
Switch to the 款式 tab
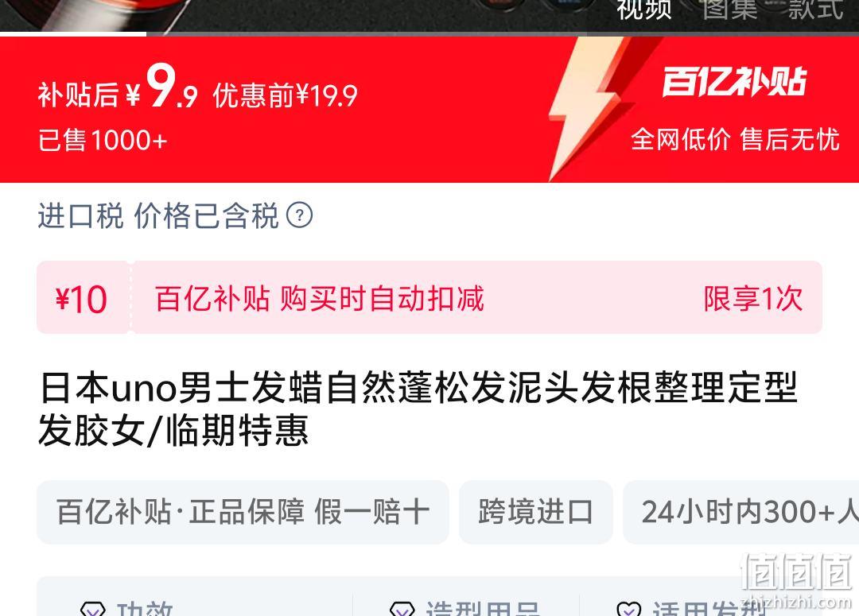tap(815, 10)
